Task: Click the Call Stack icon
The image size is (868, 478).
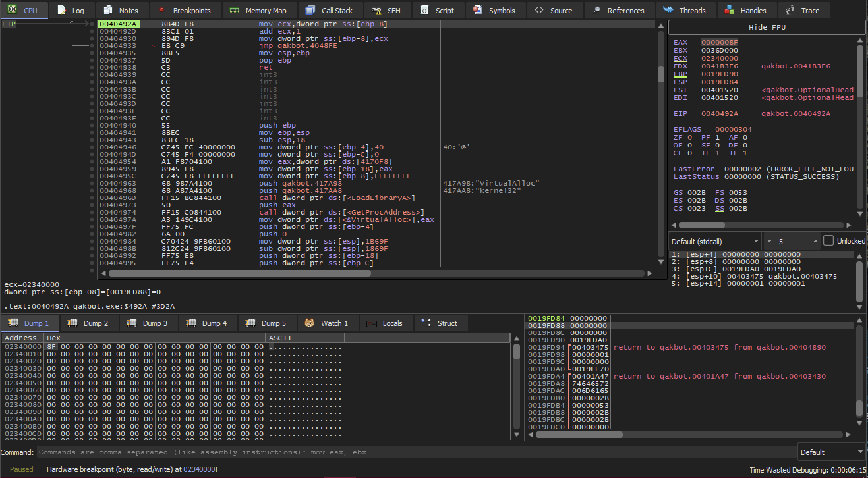Action: 310,10
